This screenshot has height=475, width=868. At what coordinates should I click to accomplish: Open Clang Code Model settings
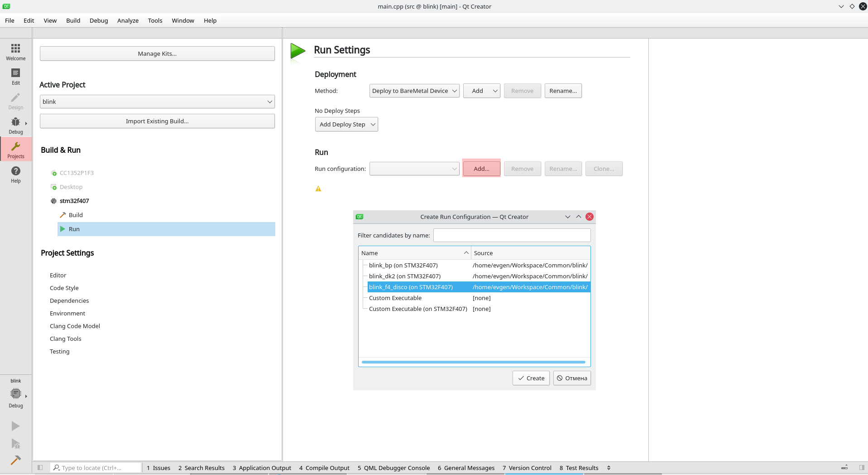point(75,326)
